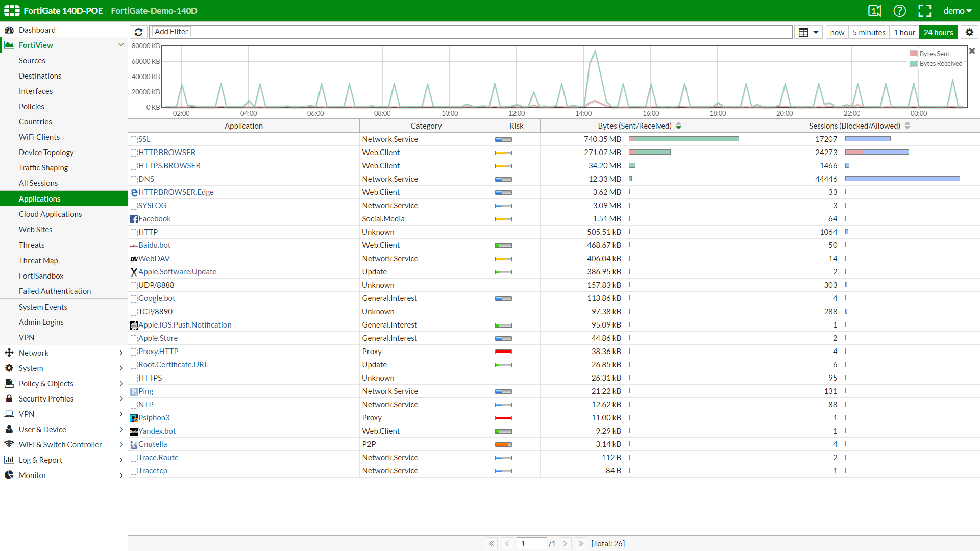The width and height of the screenshot is (980, 551).
Task: Open the table view type dropdown
Action: [808, 32]
